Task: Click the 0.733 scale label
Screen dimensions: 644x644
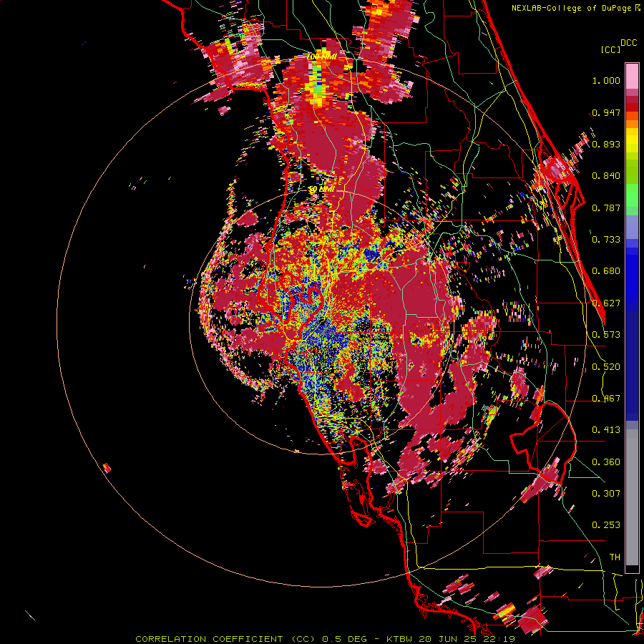Action: click(x=606, y=240)
